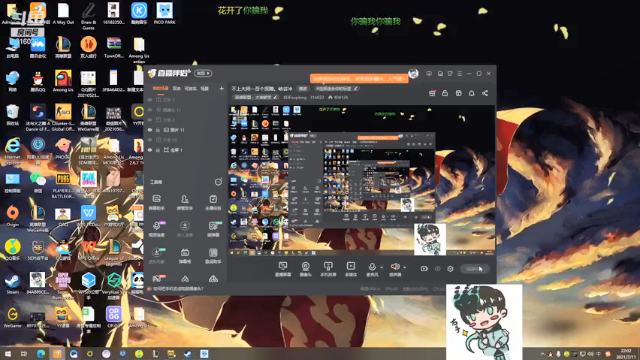Switch to the second scene tab
Viewport: 640px width, 360px height.
pos(176,88)
